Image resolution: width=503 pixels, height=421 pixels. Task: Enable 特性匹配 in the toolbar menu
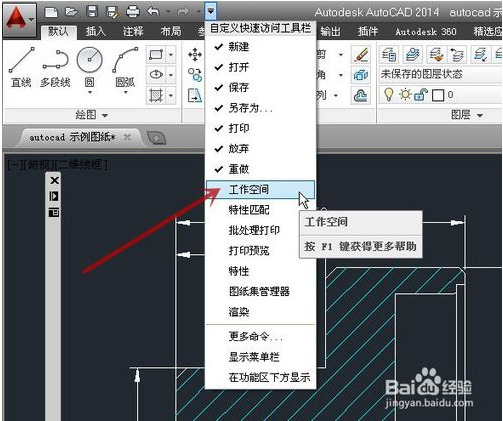260,210
